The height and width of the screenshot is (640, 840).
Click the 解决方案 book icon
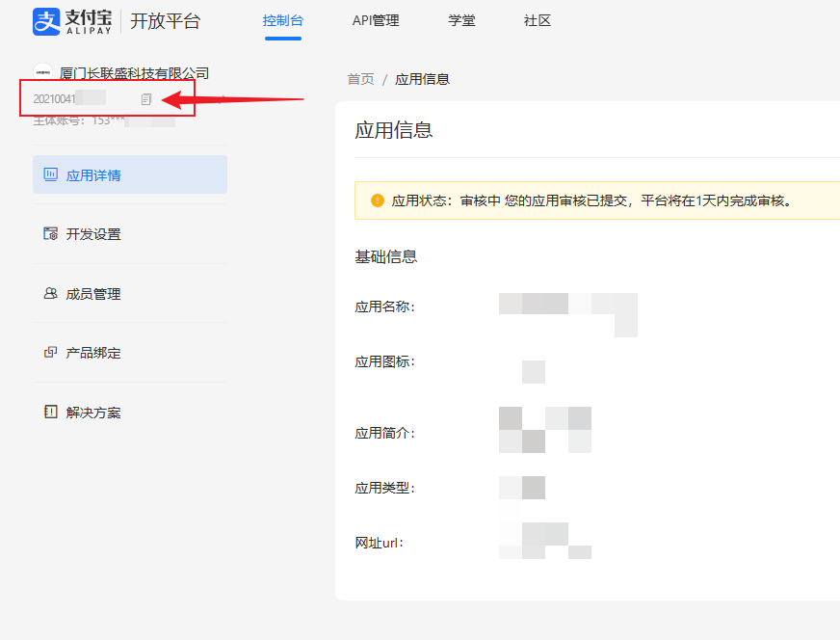[x=50, y=413]
